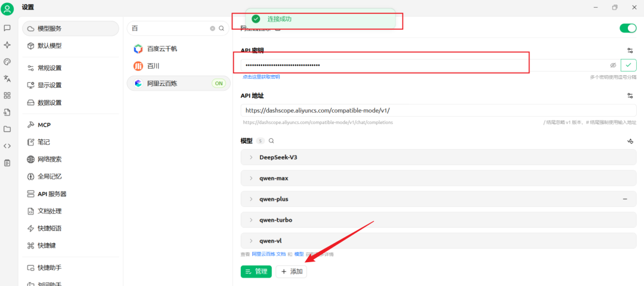Run model health check icon
The height and width of the screenshot is (286, 644).
(x=630, y=141)
